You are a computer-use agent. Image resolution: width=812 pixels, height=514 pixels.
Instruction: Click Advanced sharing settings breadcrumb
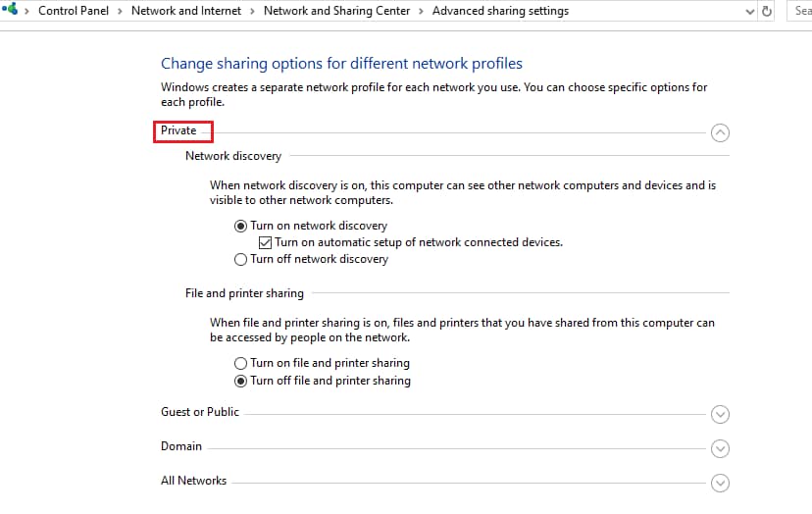tap(500, 11)
